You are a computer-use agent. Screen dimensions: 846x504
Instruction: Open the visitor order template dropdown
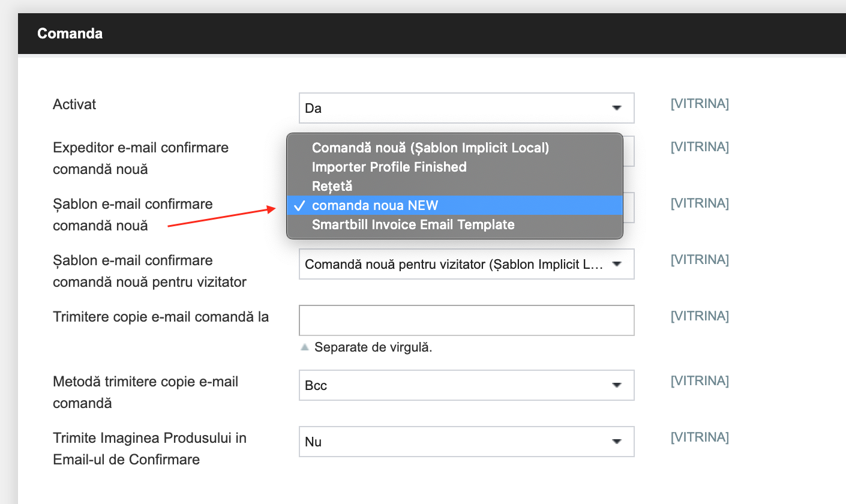(466, 264)
